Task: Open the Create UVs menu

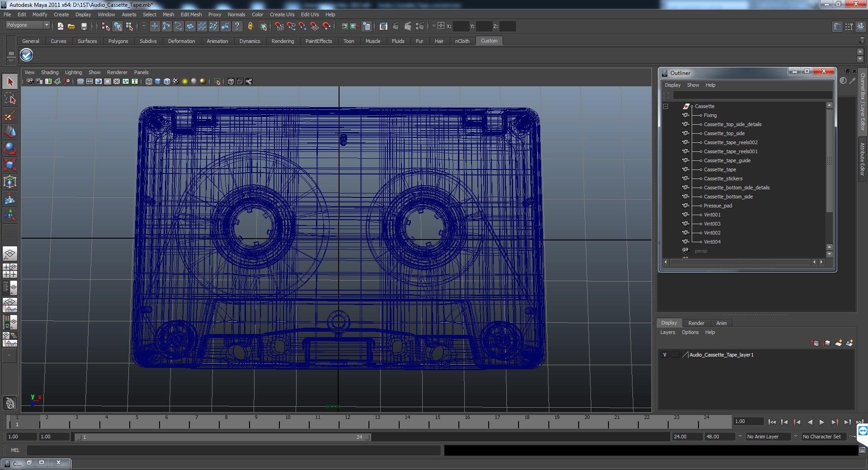Action: [x=282, y=14]
